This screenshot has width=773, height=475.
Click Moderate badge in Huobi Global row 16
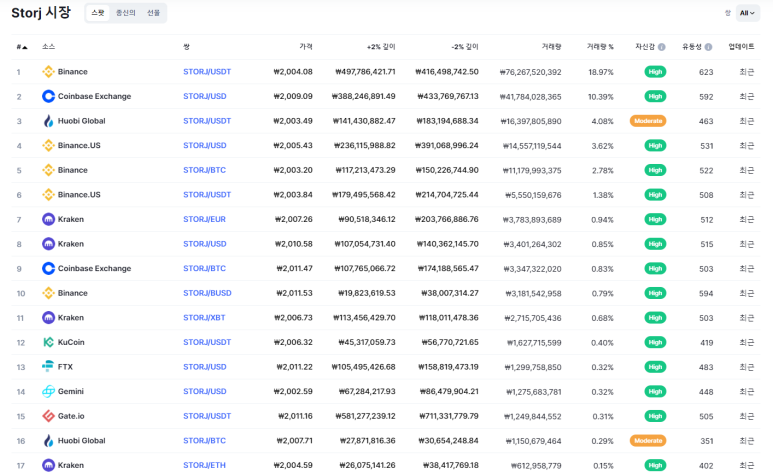[x=648, y=441]
